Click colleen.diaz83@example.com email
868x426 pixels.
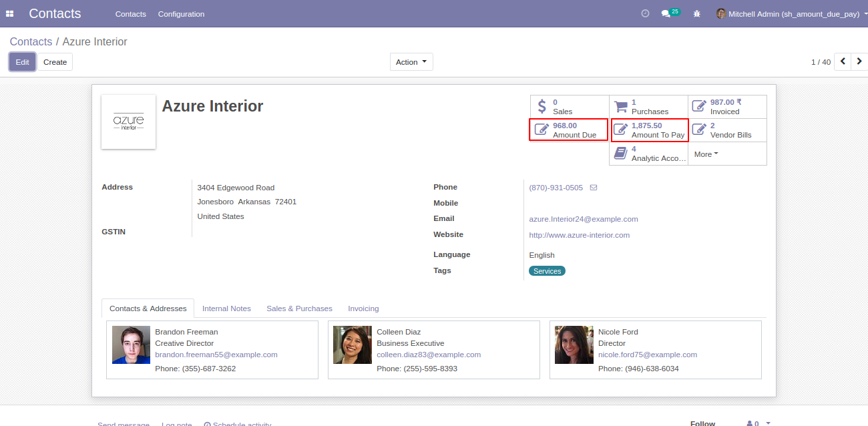click(429, 355)
